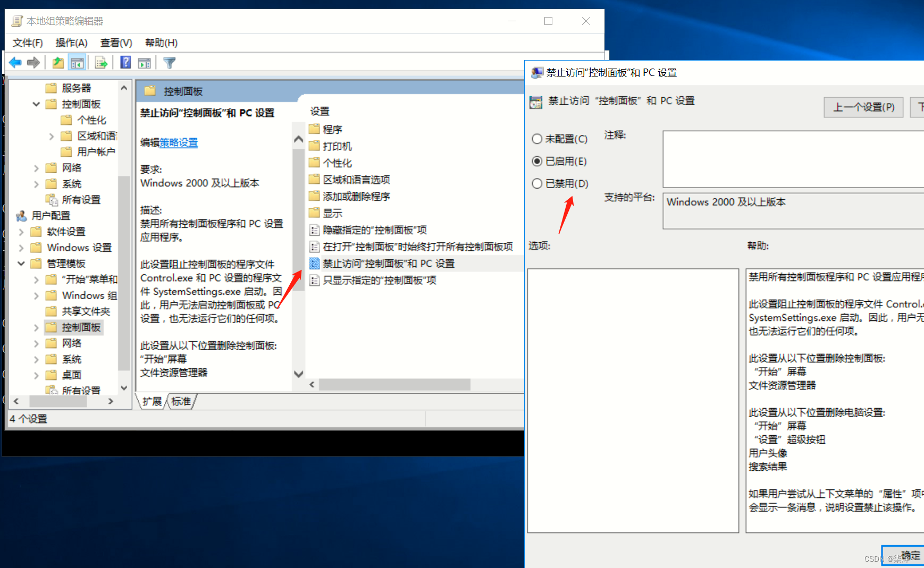Collapse the upper 控制面板 tree node
This screenshot has height=568, width=924.
pyautogui.click(x=36, y=104)
